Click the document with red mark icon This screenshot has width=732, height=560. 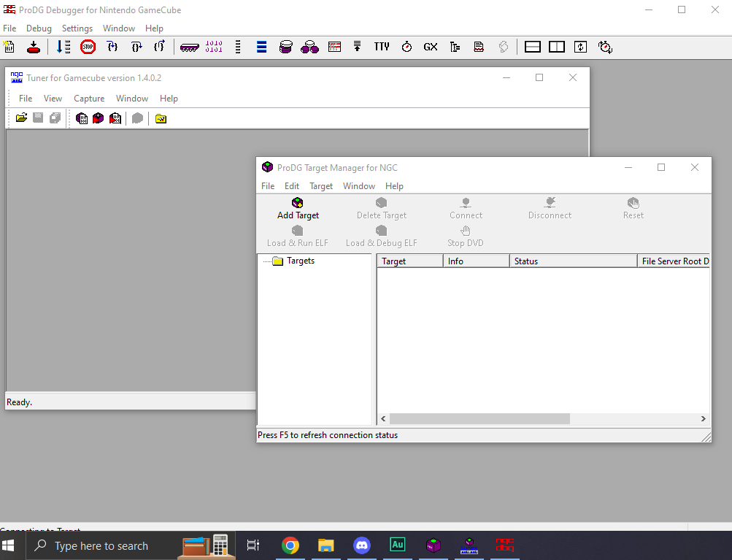coord(479,47)
